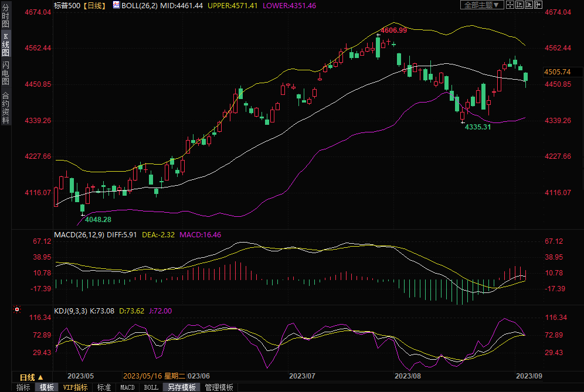
Task: Select the 模板 bottom tab
Action: 47,387
